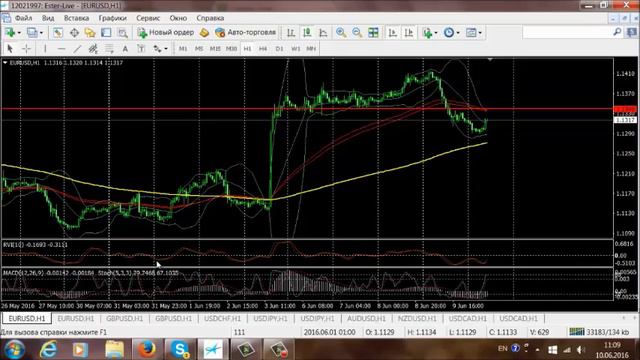This screenshot has width=640, height=360.
Task: Click the status bar value V: 629
Action: (539, 332)
